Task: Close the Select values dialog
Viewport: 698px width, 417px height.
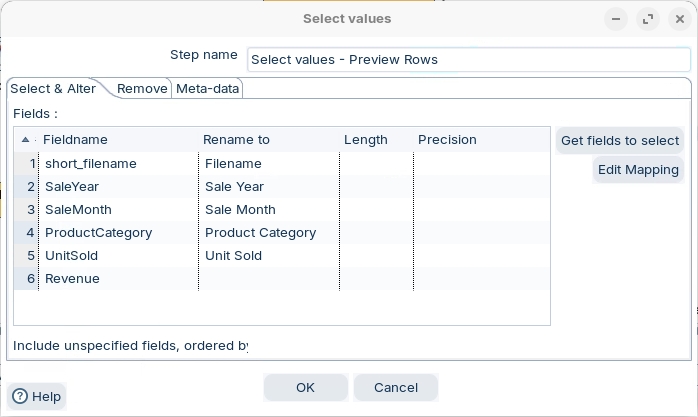Action: (678, 19)
